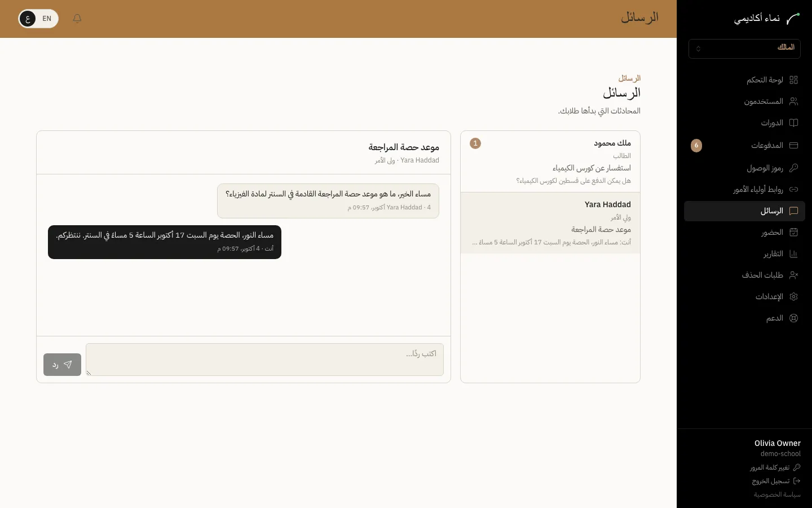The height and width of the screenshot is (508, 812).
Task: Open the سياسة الخصوصية link
Action: [x=777, y=494]
